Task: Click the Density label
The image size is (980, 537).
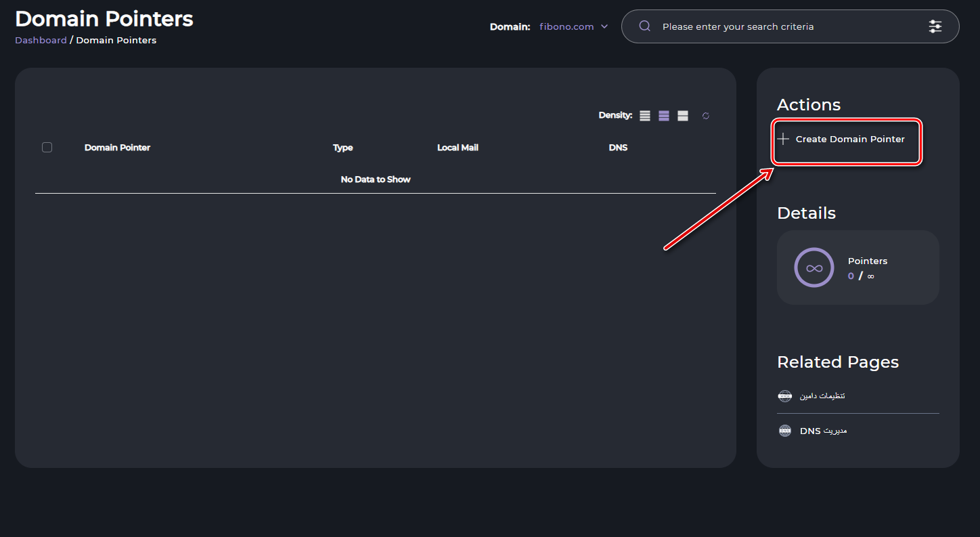Action: pos(615,116)
